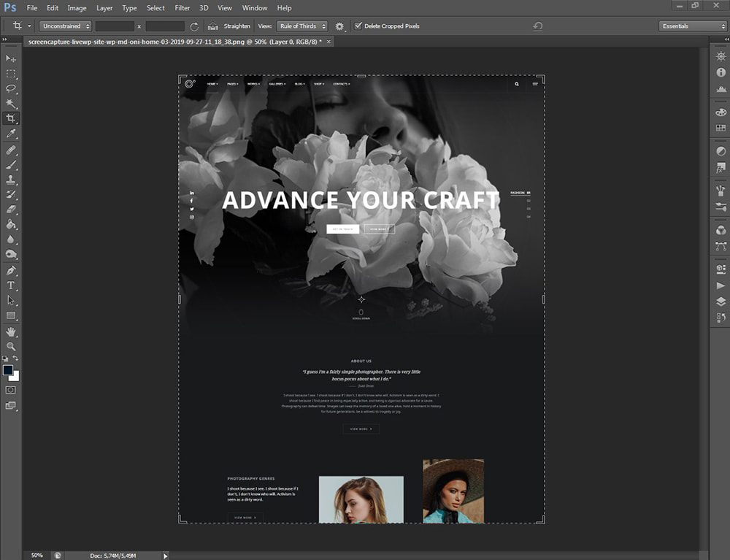Image resolution: width=730 pixels, height=560 pixels.
Task: Select the Rectangular Marquee tool
Action: point(11,74)
